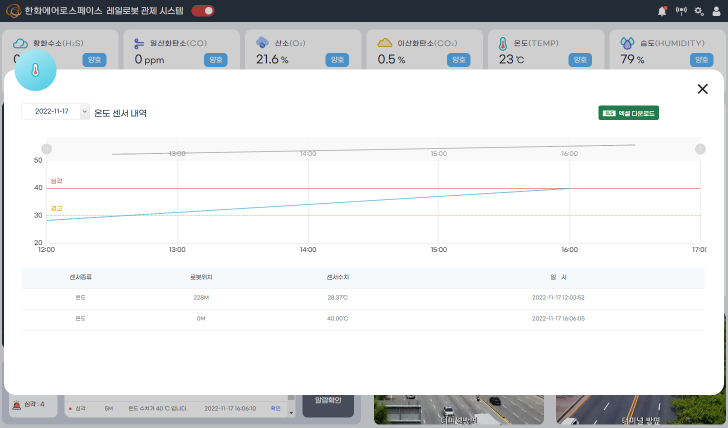Open the 2022-11-17 date dropdown
728x428 pixels.
[51, 112]
